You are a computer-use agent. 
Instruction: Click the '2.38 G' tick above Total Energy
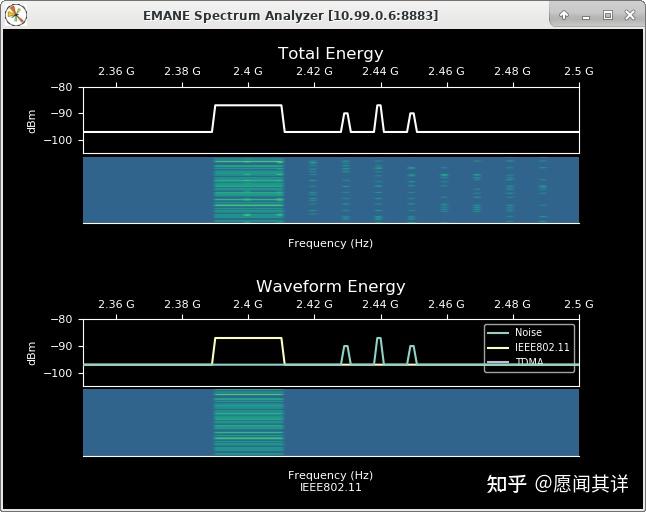click(x=182, y=71)
